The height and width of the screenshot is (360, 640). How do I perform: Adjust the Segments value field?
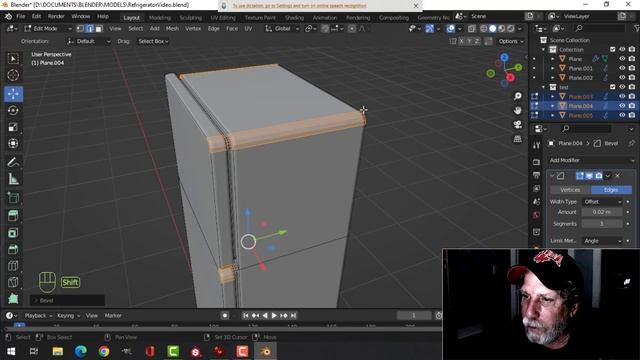pyautogui.click(x=602, y=224)
